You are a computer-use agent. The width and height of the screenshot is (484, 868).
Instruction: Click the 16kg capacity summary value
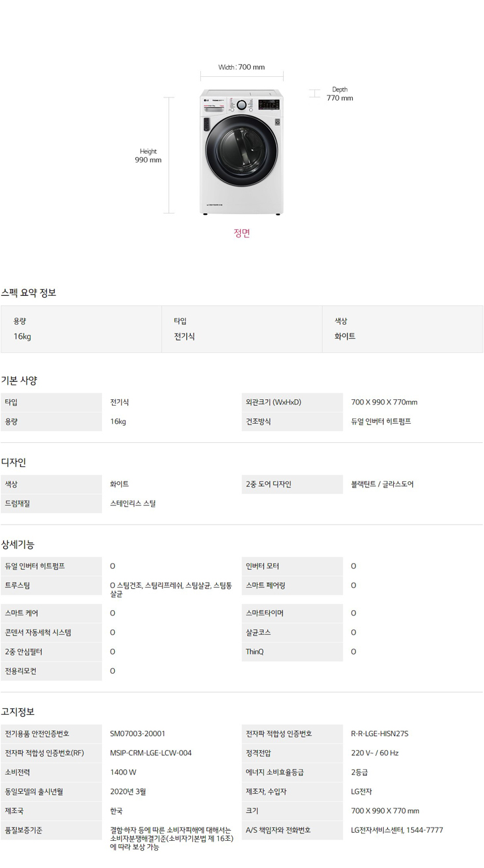point(23,336)
